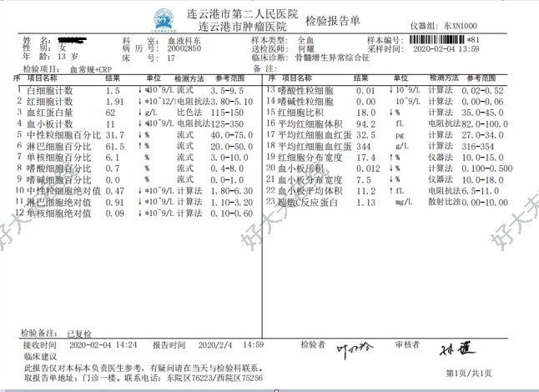Viewport: 539px width, 392px height.
Task: Click the 淋巴细胞绝对值 result 0.91
Action: tap(115, 203)
